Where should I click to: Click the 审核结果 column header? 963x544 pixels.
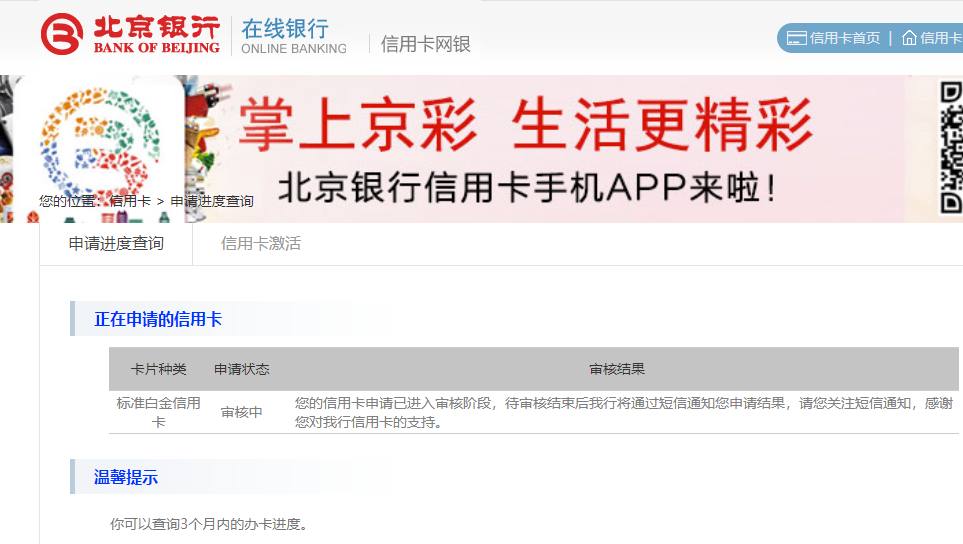tap(617, 369)
